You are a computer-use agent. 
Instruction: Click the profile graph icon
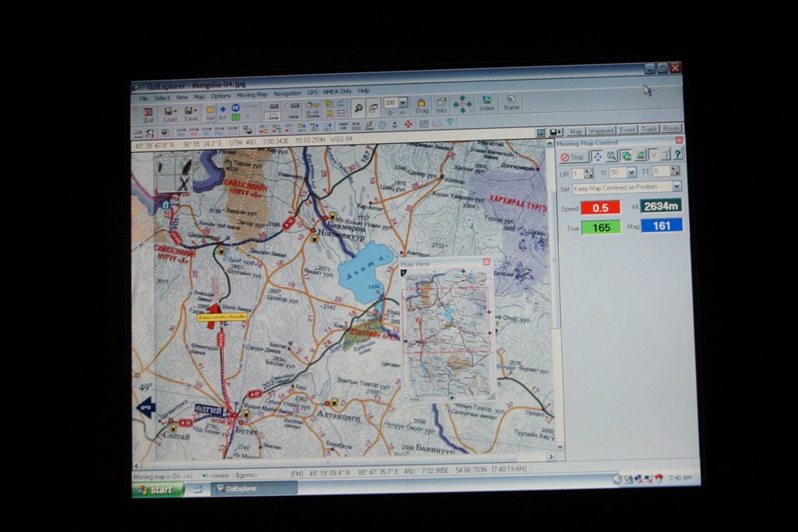[436, 123]
